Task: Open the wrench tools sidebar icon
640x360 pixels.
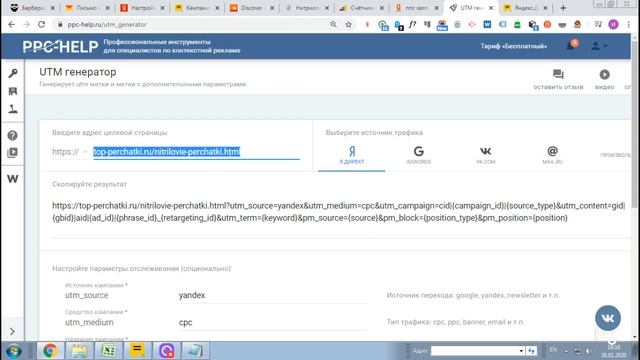Action: 13,73
